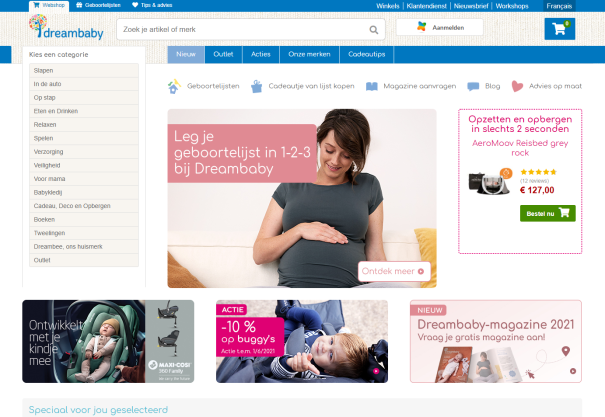Click the Ontdek meer button
The width and height of the screenshot is (605, 417).
click(394, 271)
